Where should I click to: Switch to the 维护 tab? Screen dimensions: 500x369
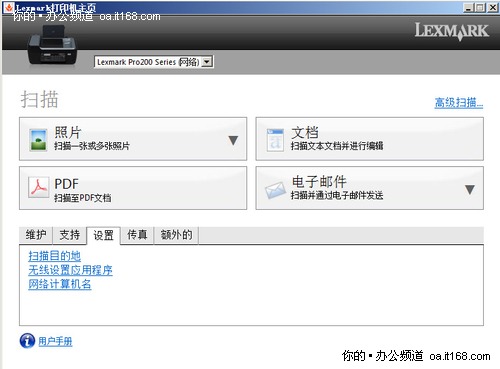pos(36,235)
